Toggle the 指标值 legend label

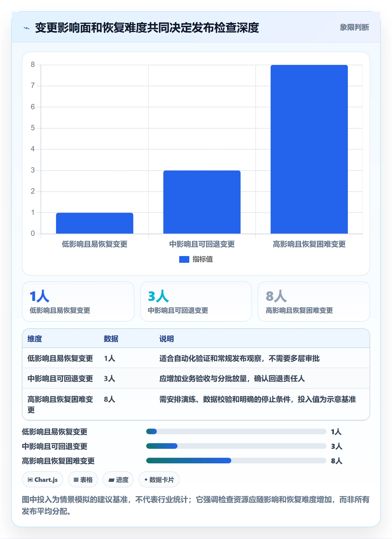(203, 259)
